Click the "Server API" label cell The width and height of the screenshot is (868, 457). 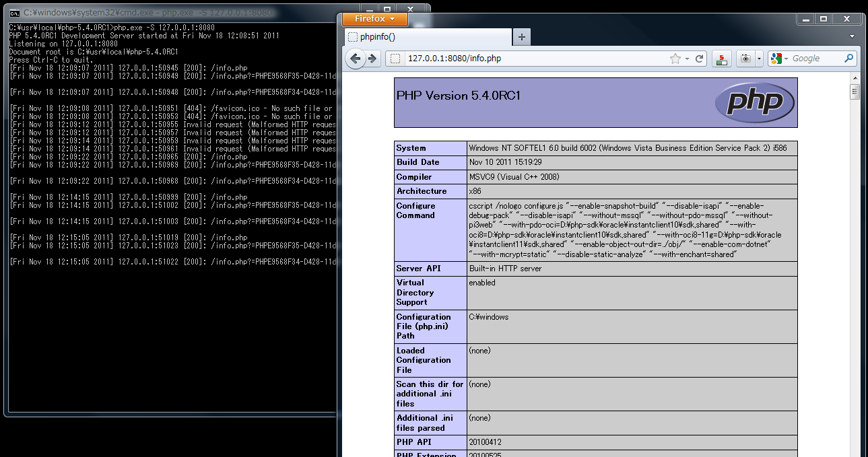click(x=430, y=269)
